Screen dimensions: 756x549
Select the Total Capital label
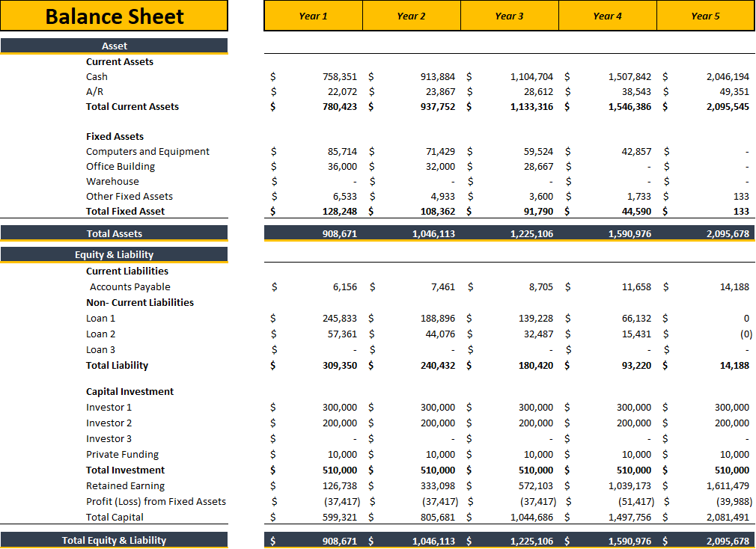click(115, 517)
